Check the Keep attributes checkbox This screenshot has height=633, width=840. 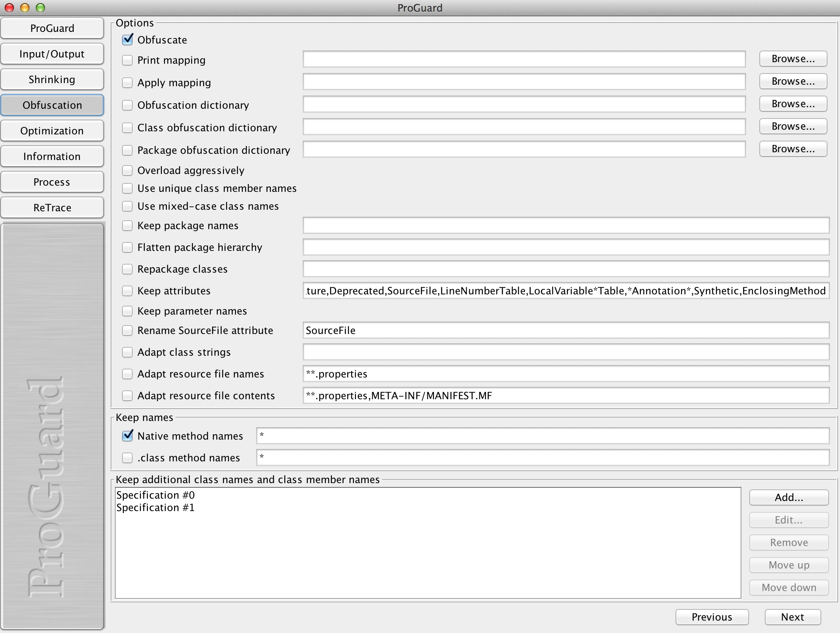(127, 291)
